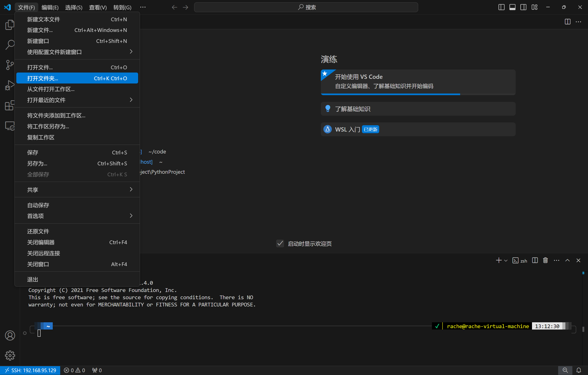The width and height of the screenshot is (588, 375).
Task: Go back with the left arrow
Action: tap(174, 7)
